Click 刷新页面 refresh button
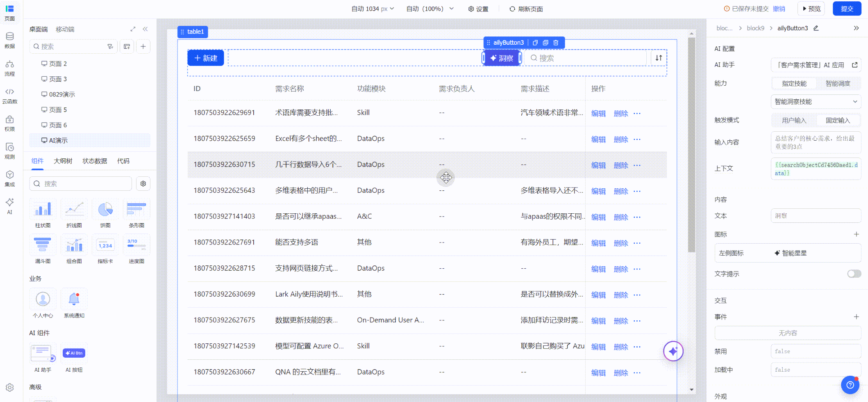Screen dimensions: 868x402 click(526, 9)
